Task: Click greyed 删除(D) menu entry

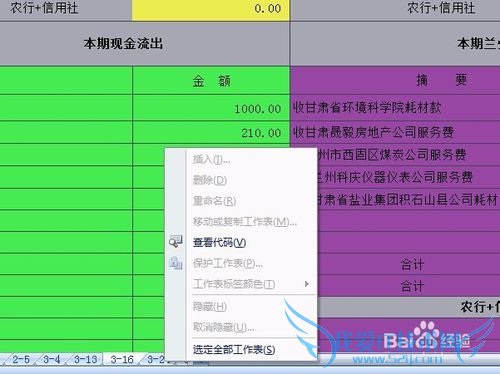Action: pos(251,180)
